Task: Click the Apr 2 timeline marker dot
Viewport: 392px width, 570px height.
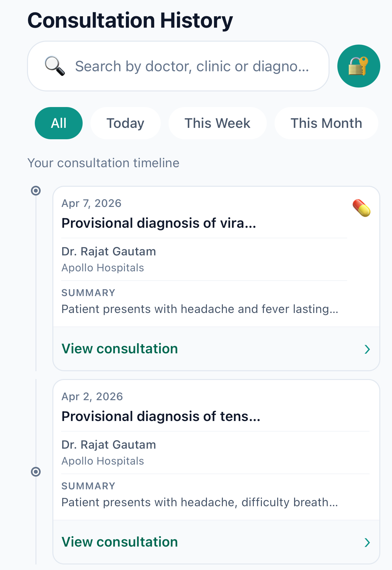Action: tap(36, 472)
